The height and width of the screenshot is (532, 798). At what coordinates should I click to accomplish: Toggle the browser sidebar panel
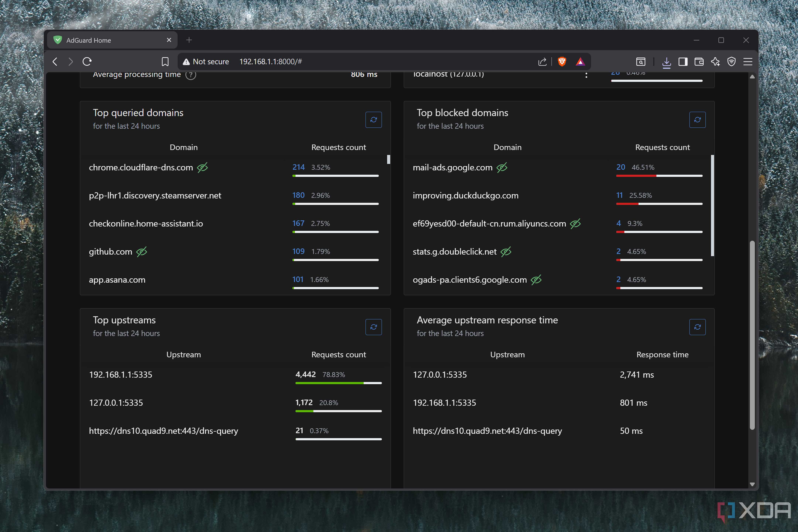(x=683, y=62)
